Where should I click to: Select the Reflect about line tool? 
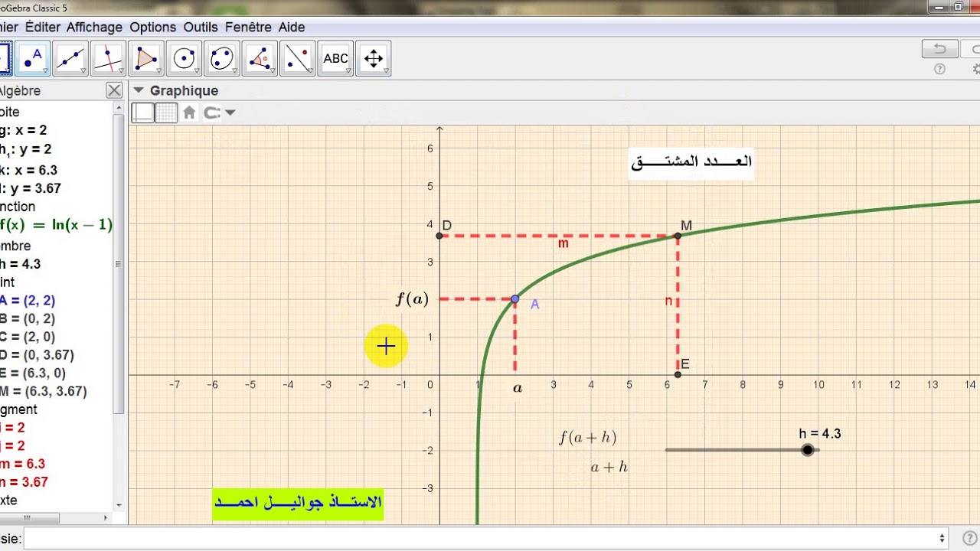(297, 58)
